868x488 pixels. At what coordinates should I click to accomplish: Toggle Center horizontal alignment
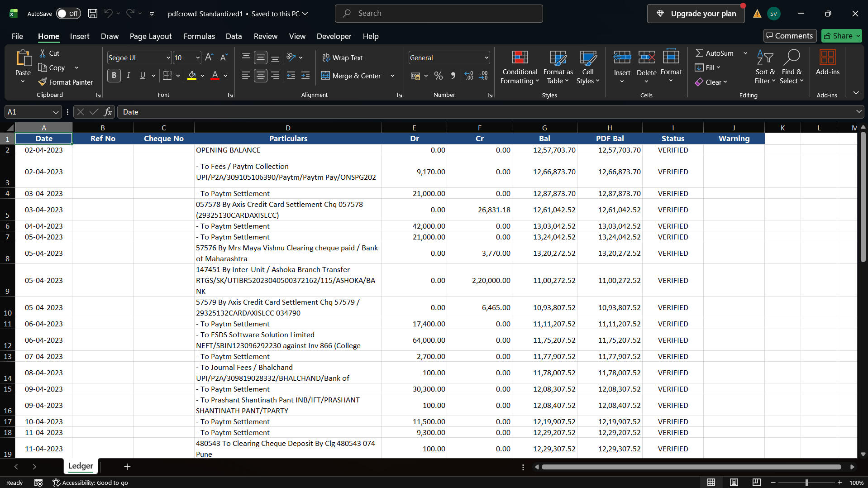pyautogui.click(x=261, y=76)
